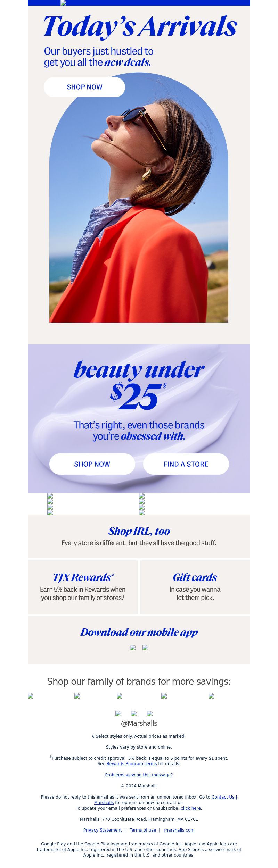Image resolution: width=278 pixels, height=868 pixels.
Task: Click Problems viewing this message link
Action: pos(139,775)
